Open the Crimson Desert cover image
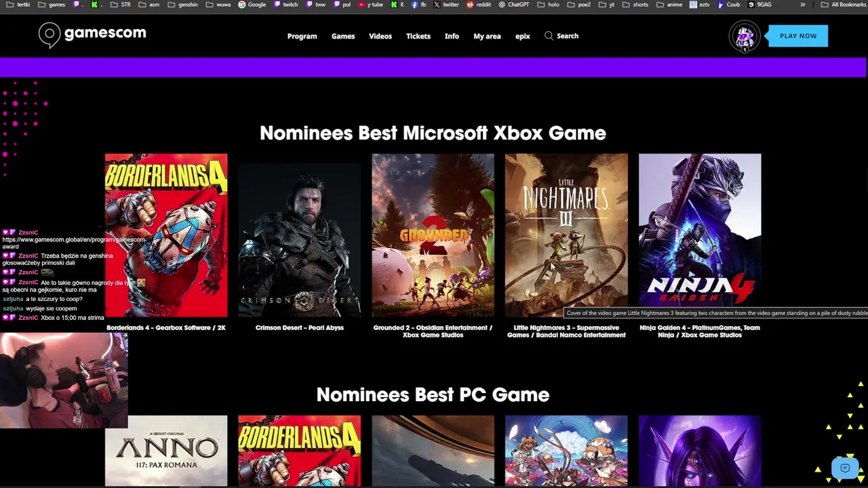868x488 pixels. coord(299,235)
